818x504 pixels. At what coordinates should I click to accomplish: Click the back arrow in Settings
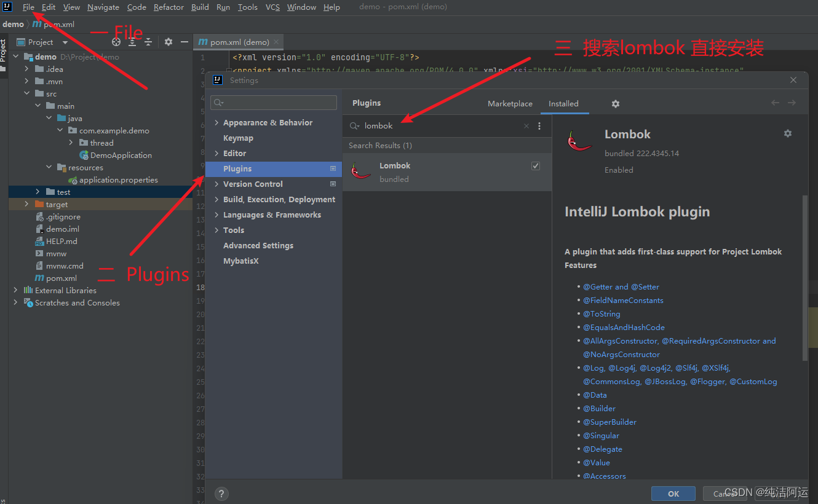(775, 103)
